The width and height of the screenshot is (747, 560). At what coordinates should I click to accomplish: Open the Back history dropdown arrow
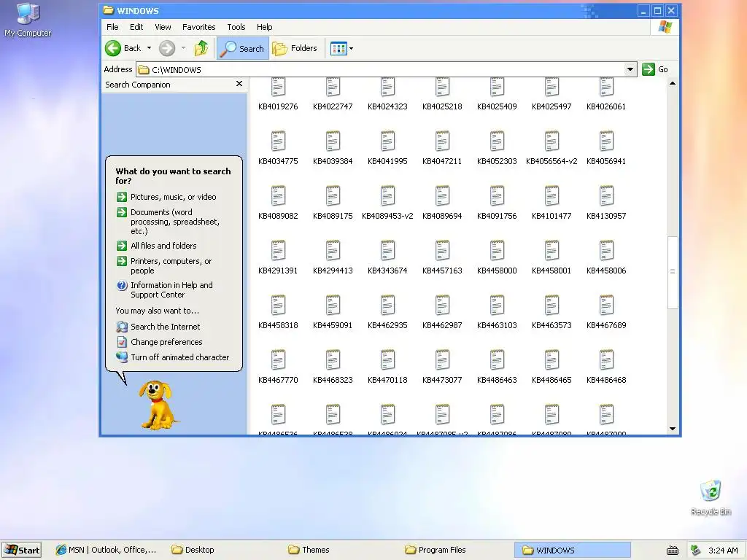tap(149, 48)
